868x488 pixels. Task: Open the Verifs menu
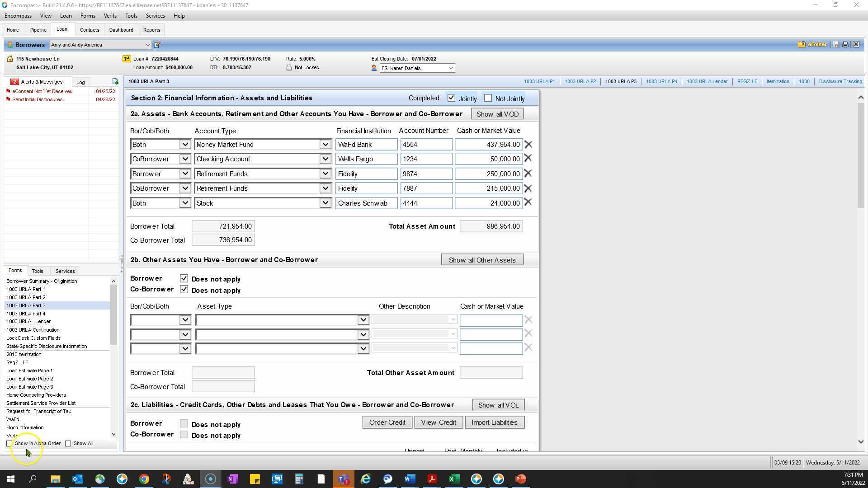pos(110,16)
